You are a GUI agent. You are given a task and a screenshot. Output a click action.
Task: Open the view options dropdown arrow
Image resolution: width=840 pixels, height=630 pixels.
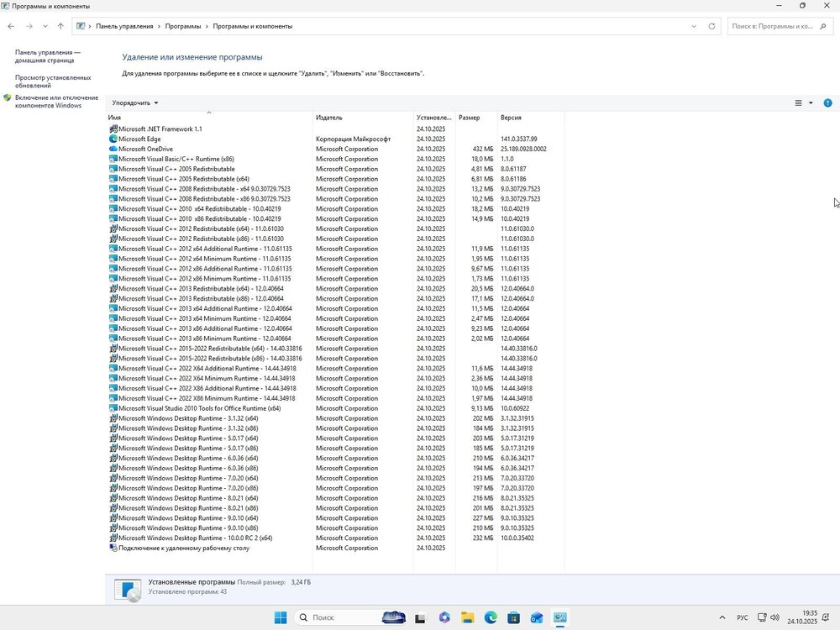pyautogui.click(x=811, y=103)
